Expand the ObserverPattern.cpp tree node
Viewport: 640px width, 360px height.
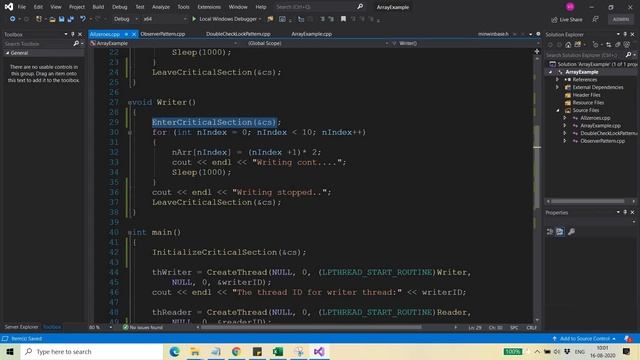tap(565, 141)
